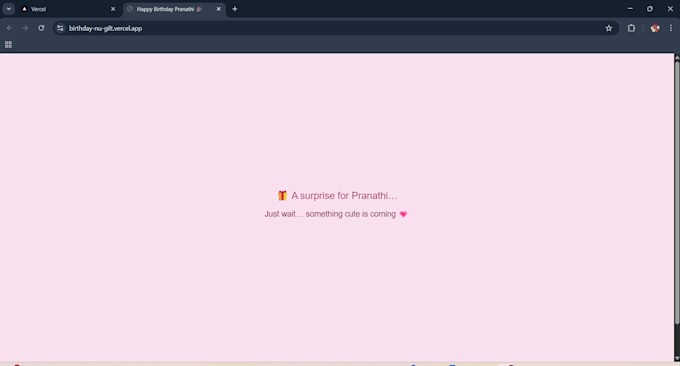
Task: Reload the current page
Action: click(41, 28)
